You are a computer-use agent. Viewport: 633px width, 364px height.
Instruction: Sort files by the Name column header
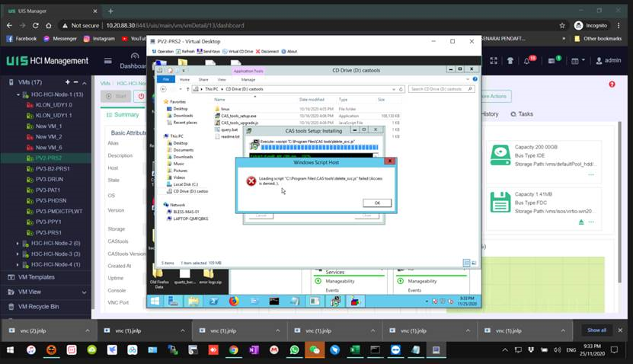[x=219, y=99]
